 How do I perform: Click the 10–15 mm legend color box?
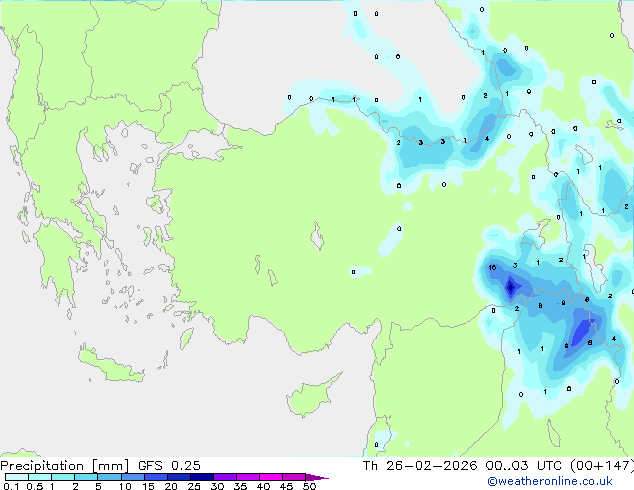pyautogui.click(x=132, y=477)
